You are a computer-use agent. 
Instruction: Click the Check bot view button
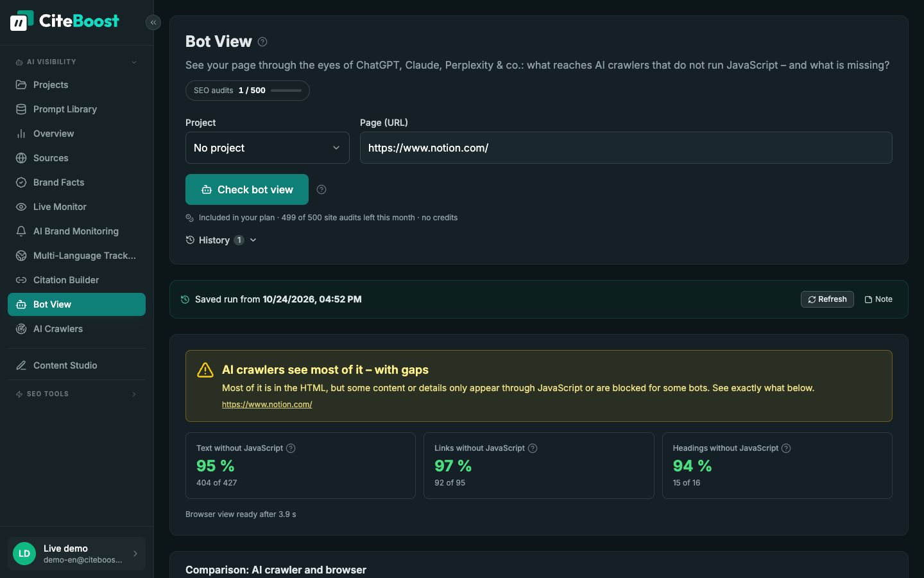[x=247, y=189]
